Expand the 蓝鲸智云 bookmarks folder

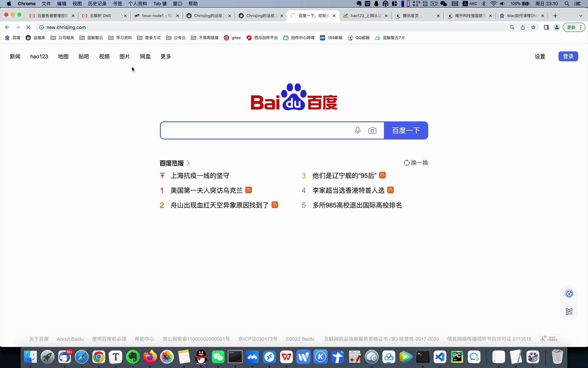(91, 38)
